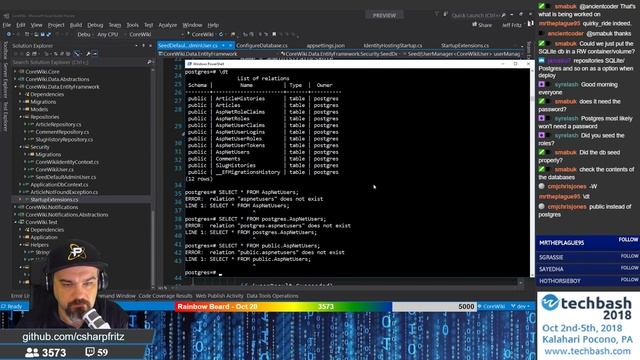Click the PowerShell window vertical scrollbar
This screenshot has width=640, height=360.
pos(532,172)
